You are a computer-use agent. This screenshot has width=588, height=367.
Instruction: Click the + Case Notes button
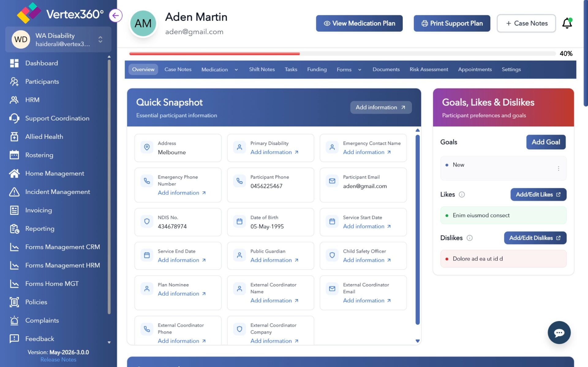tap(526, 23)
